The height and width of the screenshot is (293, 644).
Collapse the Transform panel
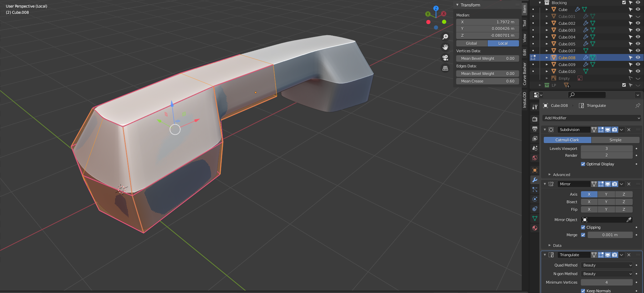tap(457, 5)
